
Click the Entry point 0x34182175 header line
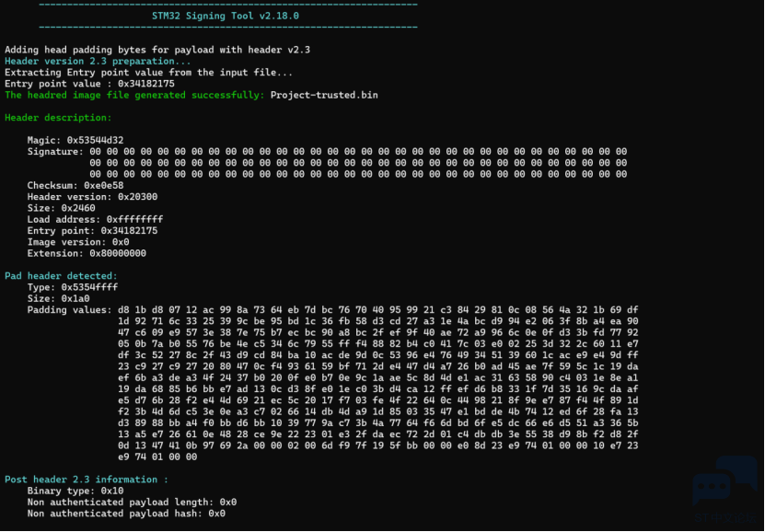point(92,231)
